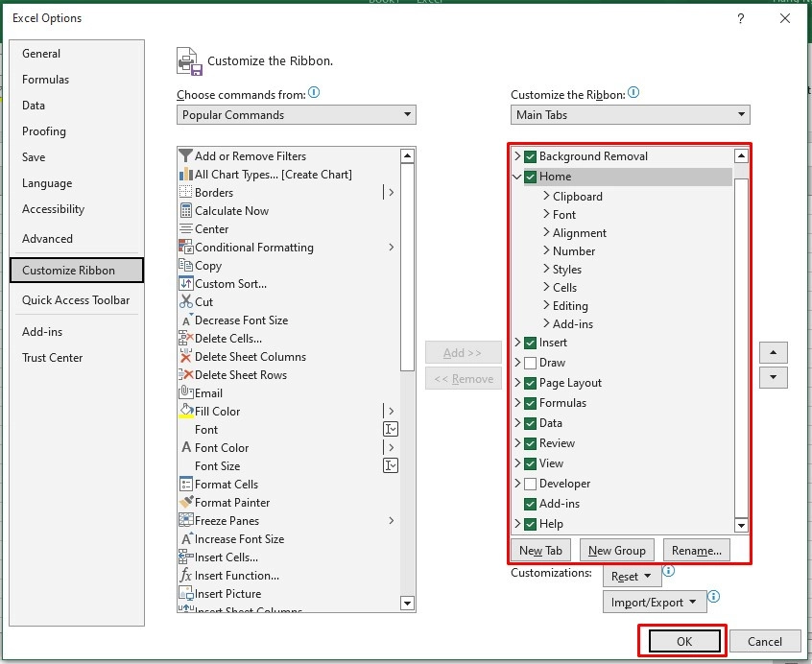The height and width of the screenshot is (664, 812).
Task: Open the Customize the Ribbon dropdown
Action: (630, 115)
